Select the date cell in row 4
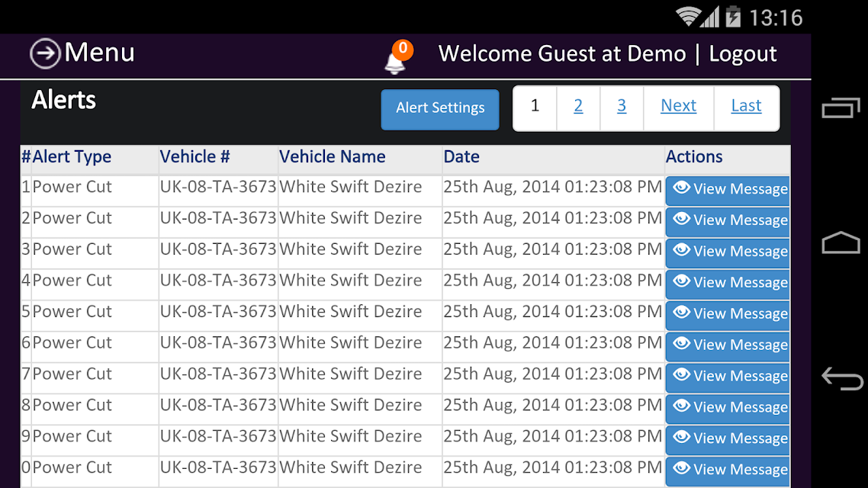This screenshot has height=488, width=868. pyautogui.click(x=552, y=281)
